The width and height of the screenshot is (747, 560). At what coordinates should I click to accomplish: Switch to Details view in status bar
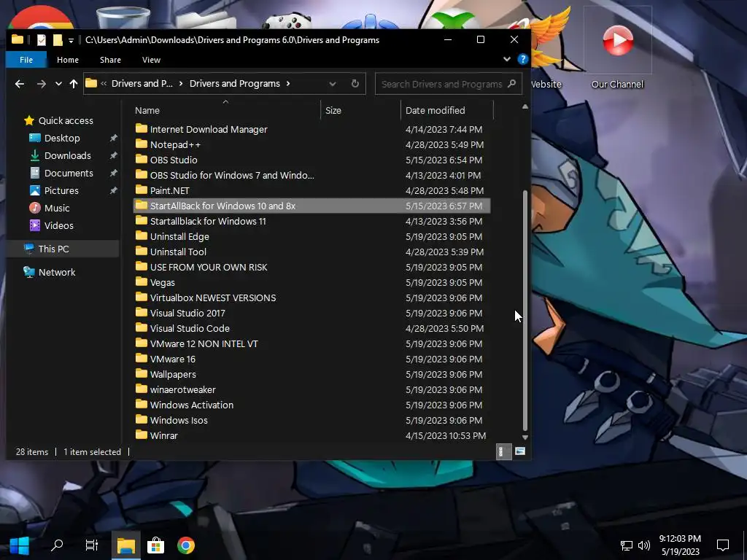[x=503, y=451]
